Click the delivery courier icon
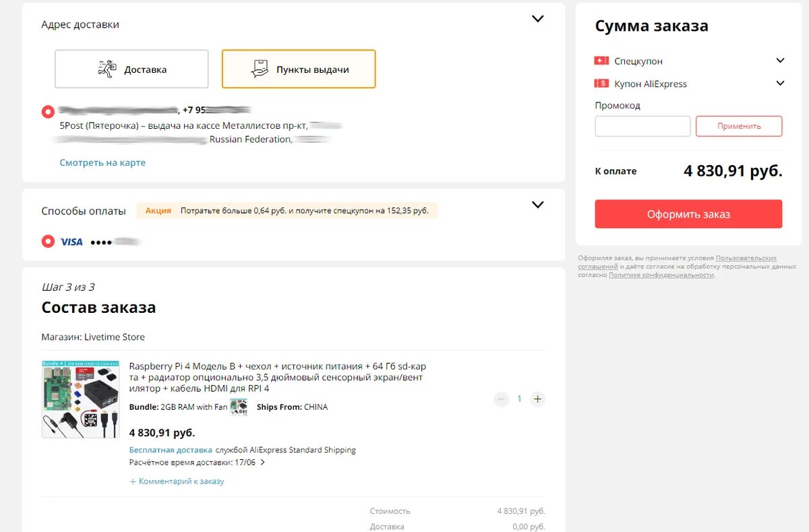Screen dimensions: 809x532 click(x=107, y=69)
